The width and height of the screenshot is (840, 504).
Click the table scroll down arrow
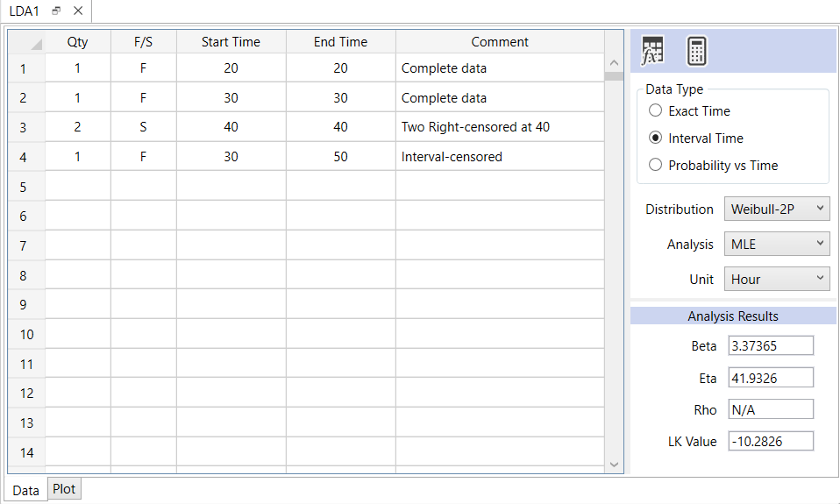click(x=614, y=465)
